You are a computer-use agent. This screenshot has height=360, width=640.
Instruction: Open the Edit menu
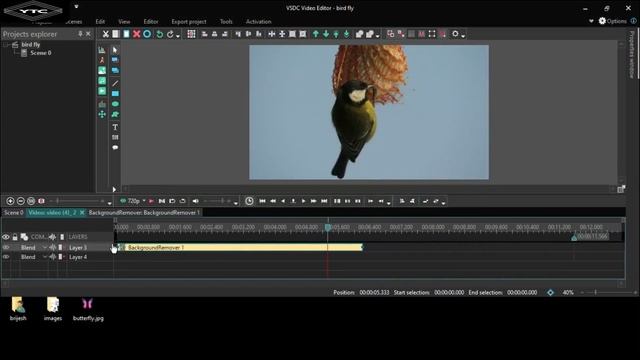100,22
